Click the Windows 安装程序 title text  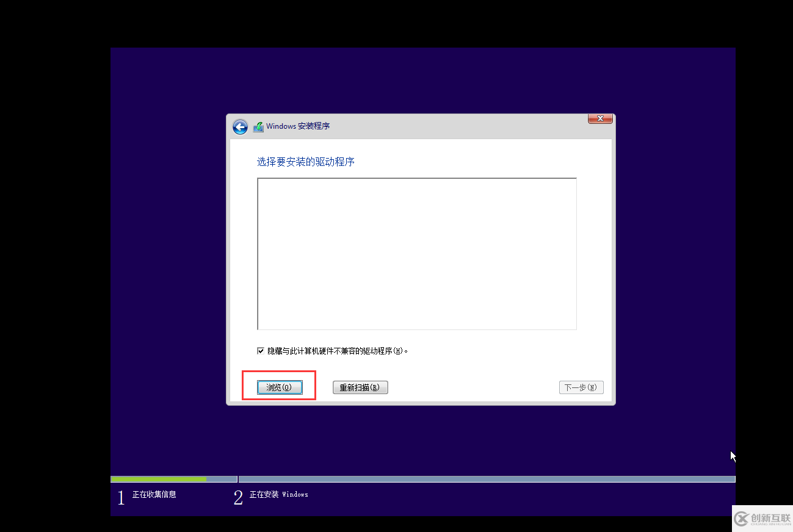pos(298,126)
